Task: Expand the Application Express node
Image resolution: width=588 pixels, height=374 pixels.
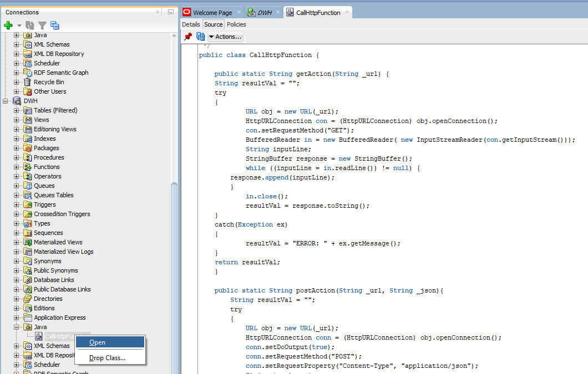Action: coord(16,318)
